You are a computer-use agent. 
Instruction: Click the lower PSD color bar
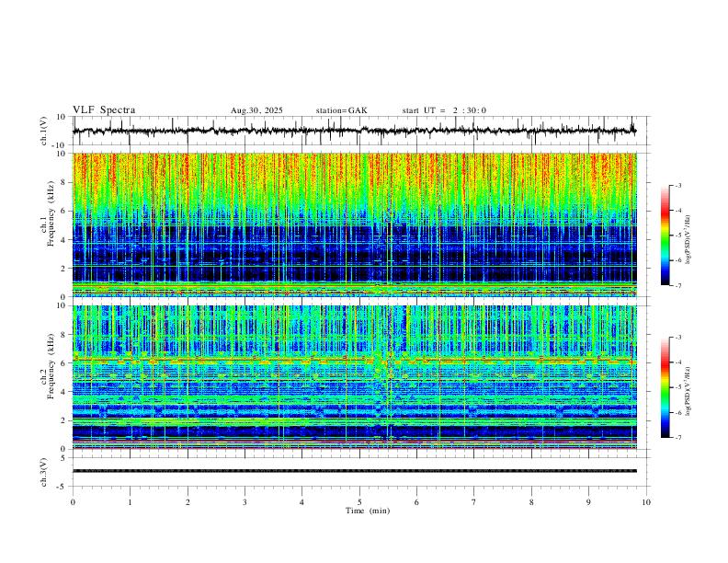tap(665, 387)
